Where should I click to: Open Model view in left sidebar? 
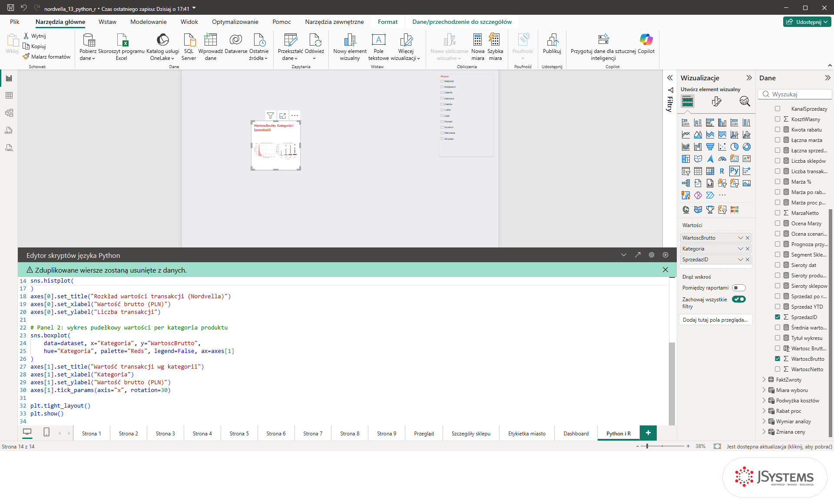tap(9, 113)
